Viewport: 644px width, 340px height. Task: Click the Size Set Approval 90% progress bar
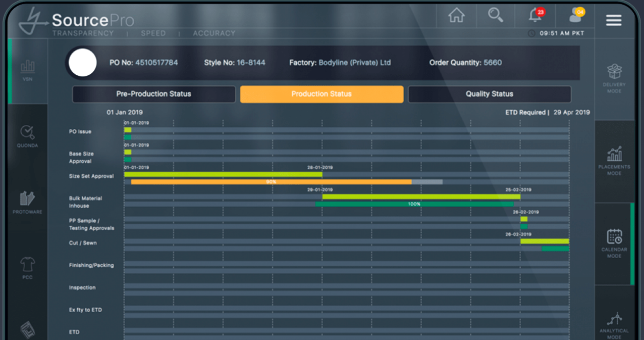(x=272, y=182)
